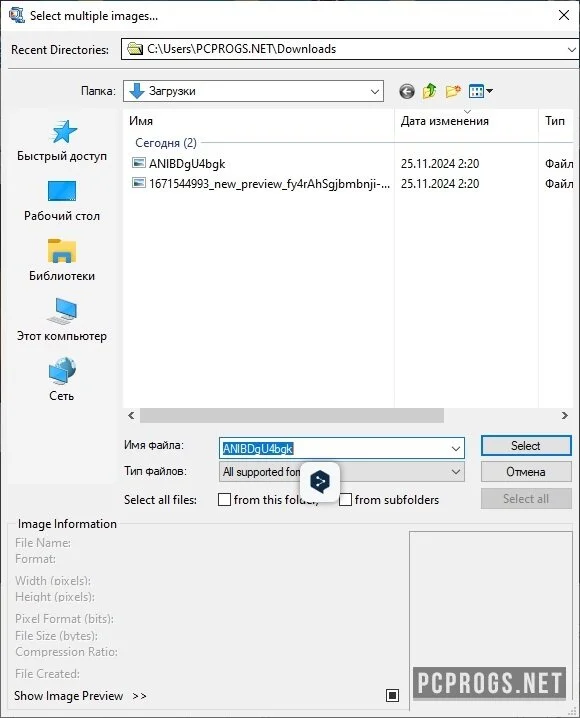Click the date of ANIBDgU4bgk row
This screenshot has width=580, height=718.
tap(440, 163)
